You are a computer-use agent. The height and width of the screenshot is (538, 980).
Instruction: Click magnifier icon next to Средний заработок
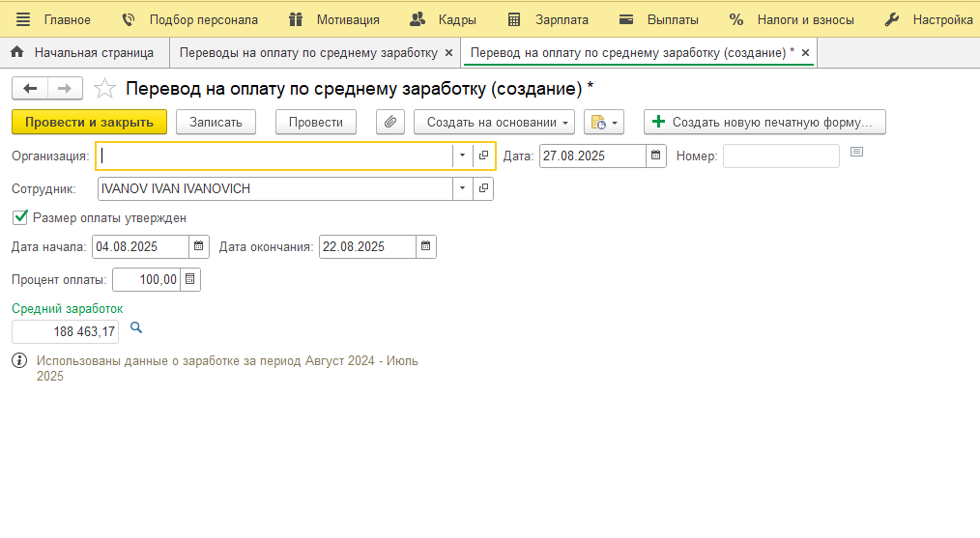point(136,328)
